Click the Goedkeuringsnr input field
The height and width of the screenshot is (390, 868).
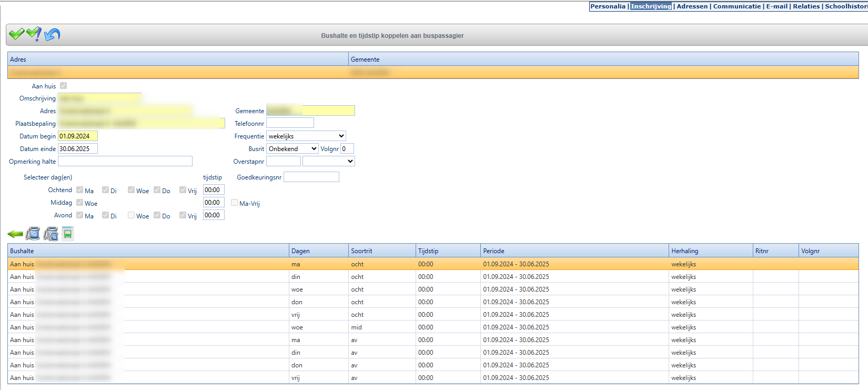(x=311, y=177)
